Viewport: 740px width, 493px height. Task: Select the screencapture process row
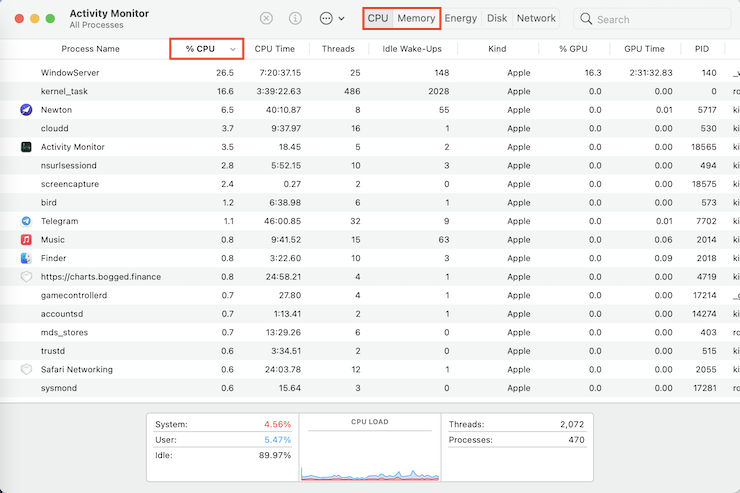[370, 184]
